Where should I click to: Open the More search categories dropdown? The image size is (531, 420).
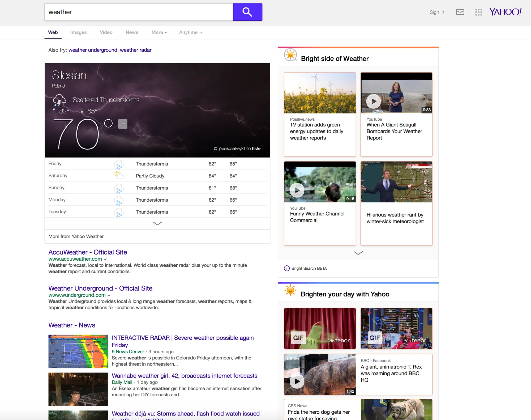[x=160, y=32]
